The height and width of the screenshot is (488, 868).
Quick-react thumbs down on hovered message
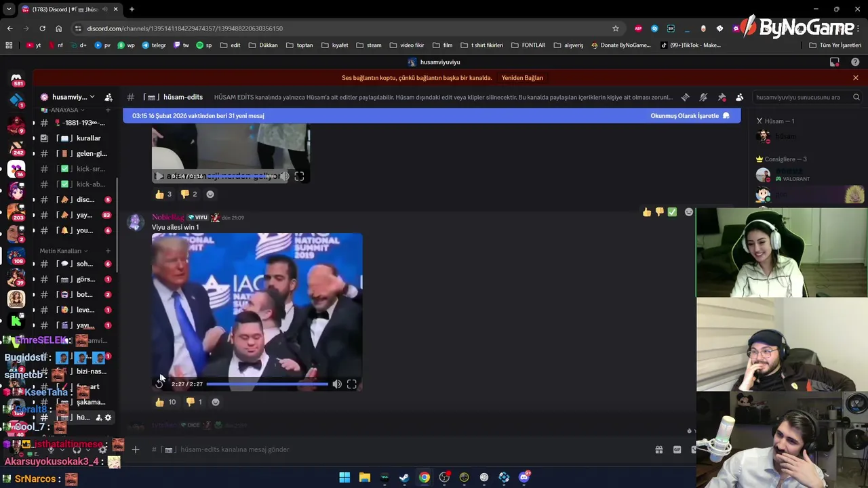[x=660, y=212]
